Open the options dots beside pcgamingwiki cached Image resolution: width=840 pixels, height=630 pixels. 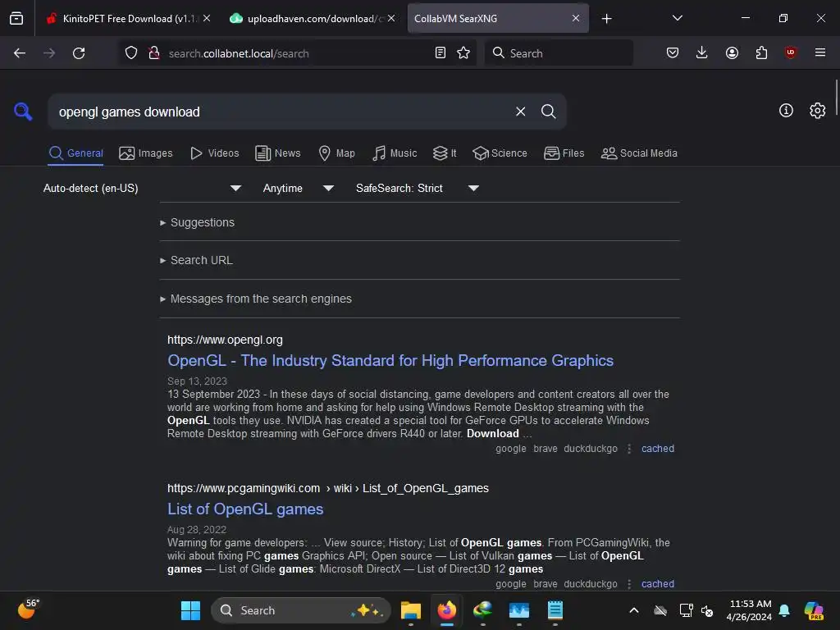(x=629, y=584)
